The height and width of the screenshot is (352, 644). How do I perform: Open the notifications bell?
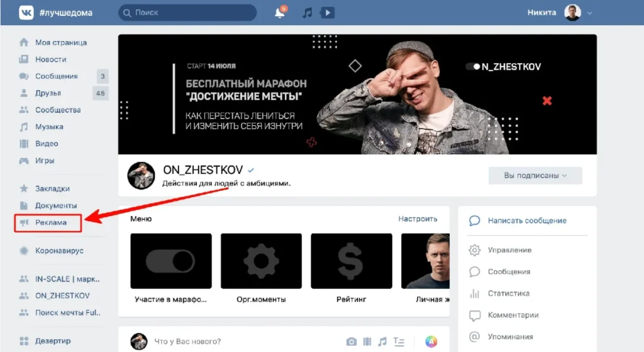point(280,13)
